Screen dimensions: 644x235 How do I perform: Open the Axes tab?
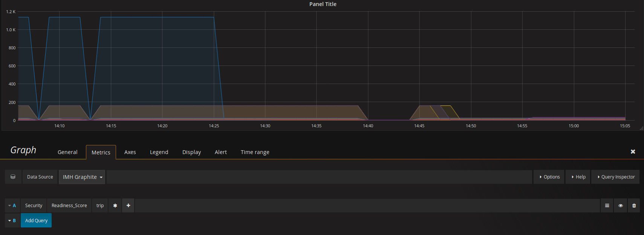(x=130, y=152)
